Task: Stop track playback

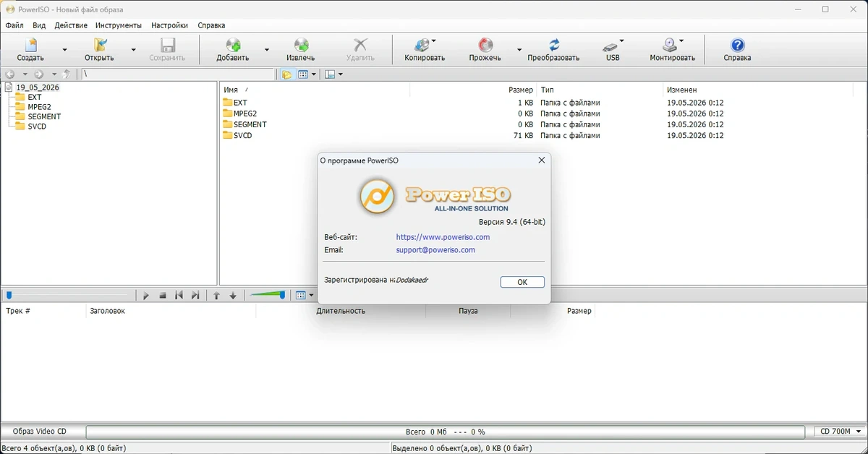Action: coord(163,296)
